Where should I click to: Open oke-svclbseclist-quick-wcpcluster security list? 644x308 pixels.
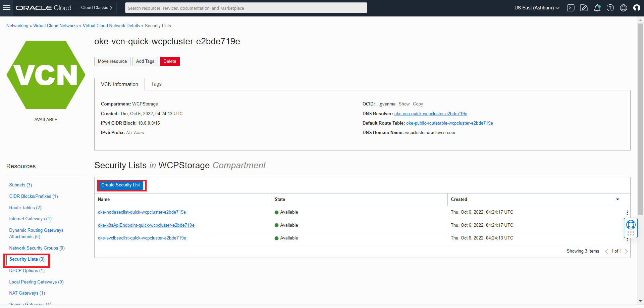[x=142, y=238]
